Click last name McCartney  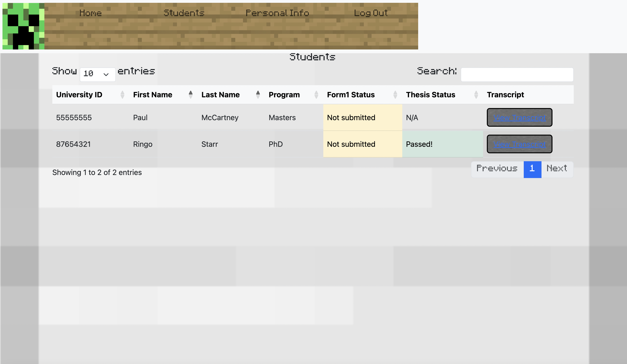pyautogui.click(x=220, y=117)
